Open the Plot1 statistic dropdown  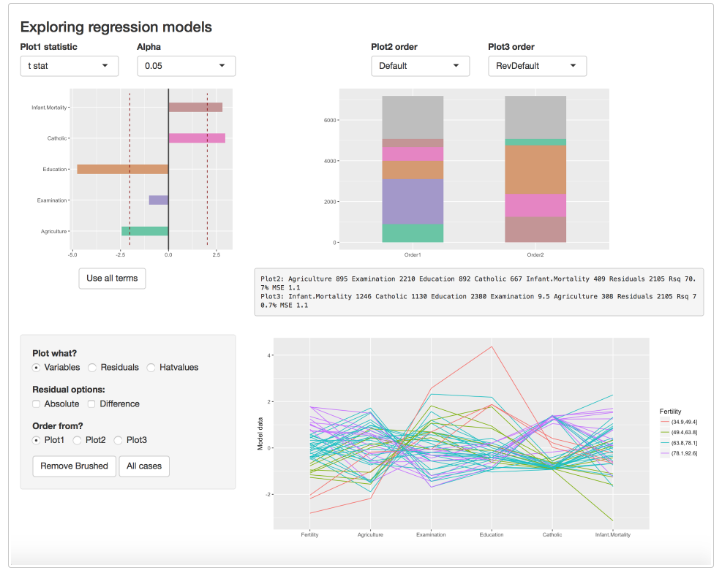click(69, 66)
